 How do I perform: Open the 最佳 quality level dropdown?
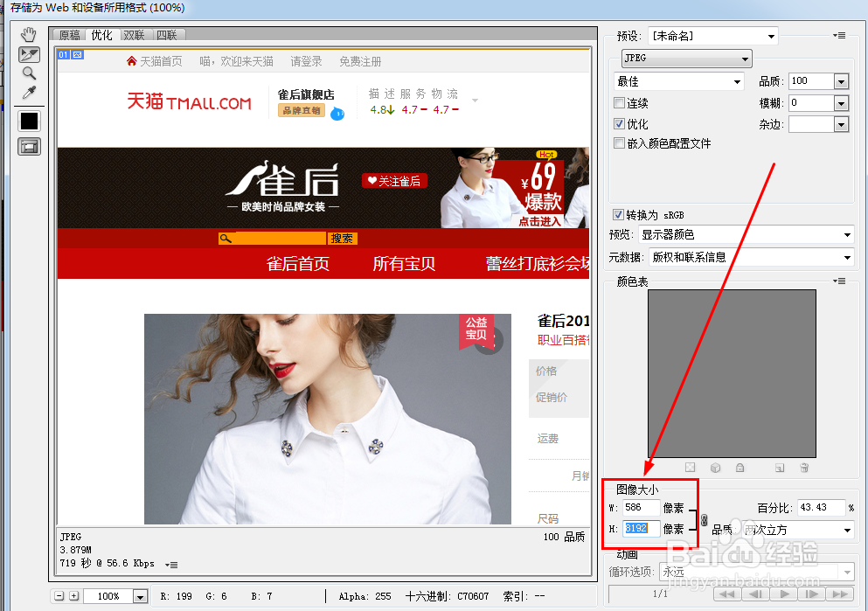pos(678,81)
